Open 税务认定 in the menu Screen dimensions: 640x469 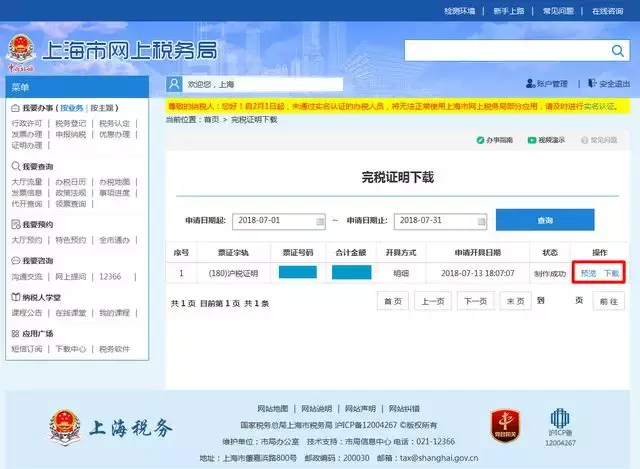click(114, 123)
